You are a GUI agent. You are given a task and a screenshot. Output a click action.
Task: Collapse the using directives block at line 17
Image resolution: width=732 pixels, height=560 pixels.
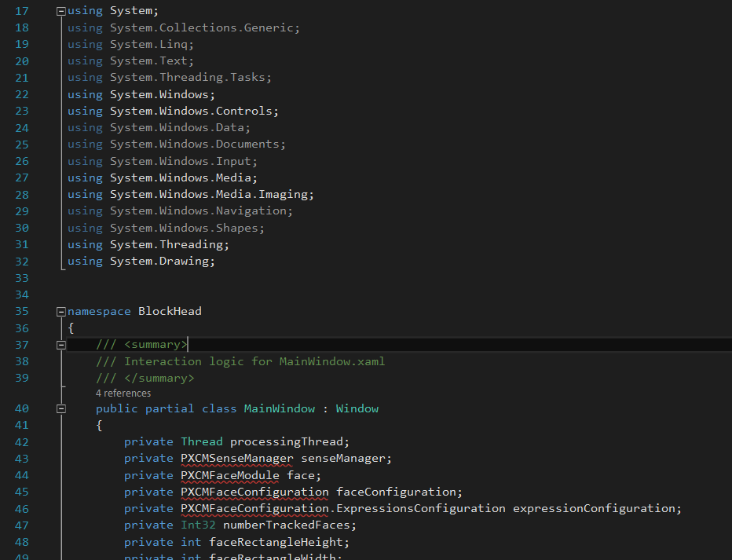point(61,12)
